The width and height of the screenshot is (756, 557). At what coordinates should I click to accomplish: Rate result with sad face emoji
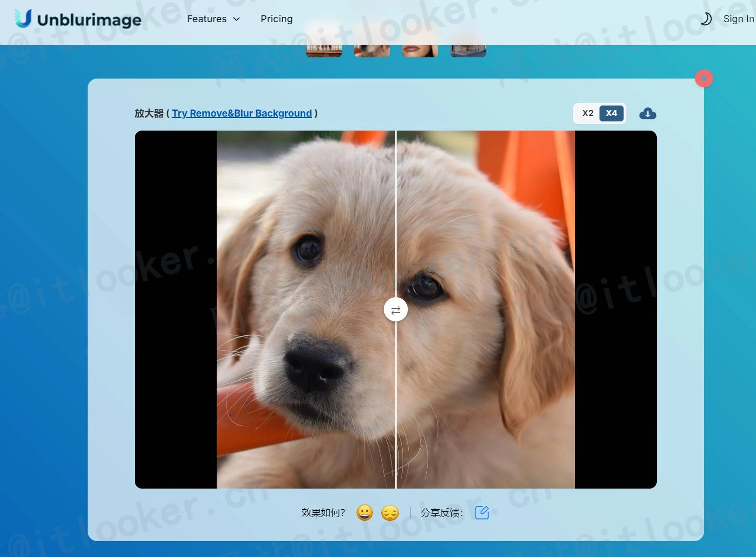coord(390,513)
